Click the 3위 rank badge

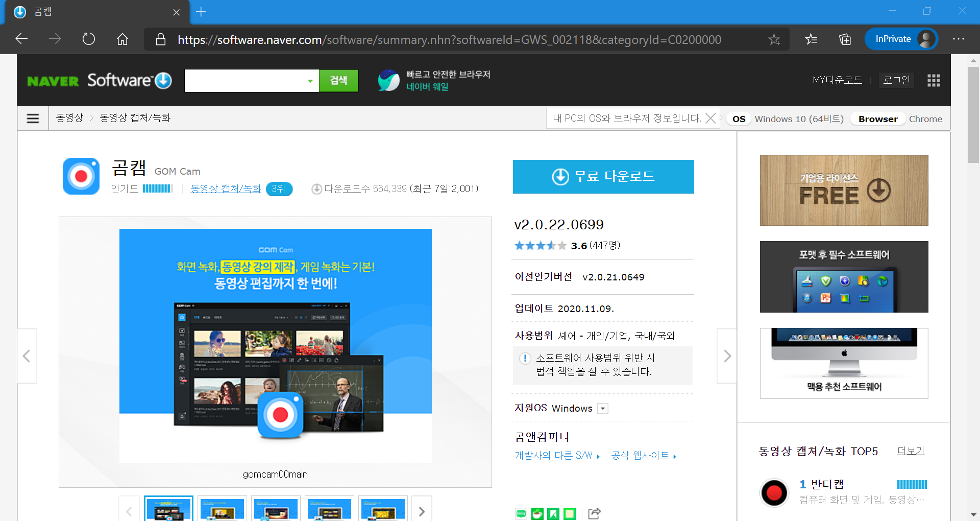279,189
